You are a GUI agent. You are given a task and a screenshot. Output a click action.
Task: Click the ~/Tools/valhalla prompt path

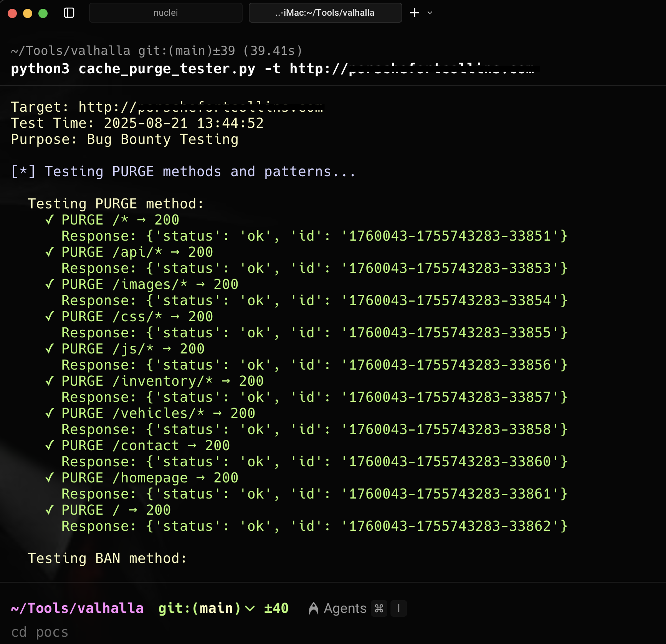click(78, 608)
